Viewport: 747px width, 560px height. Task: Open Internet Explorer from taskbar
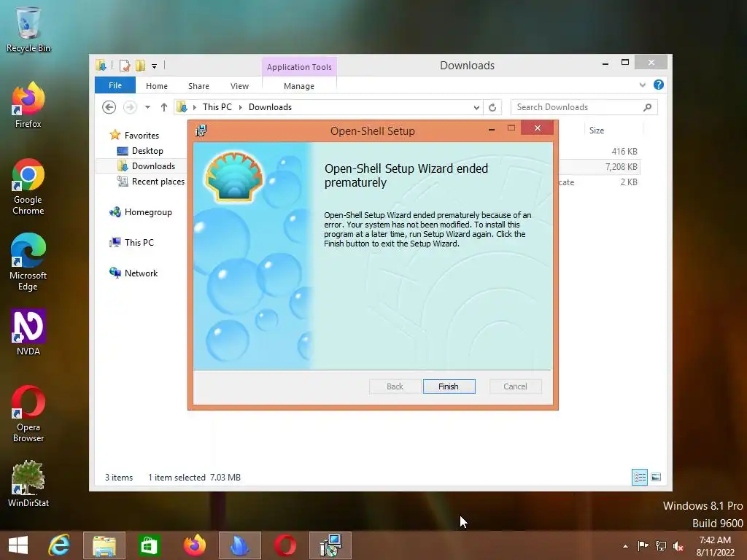(x=59, y=545)
